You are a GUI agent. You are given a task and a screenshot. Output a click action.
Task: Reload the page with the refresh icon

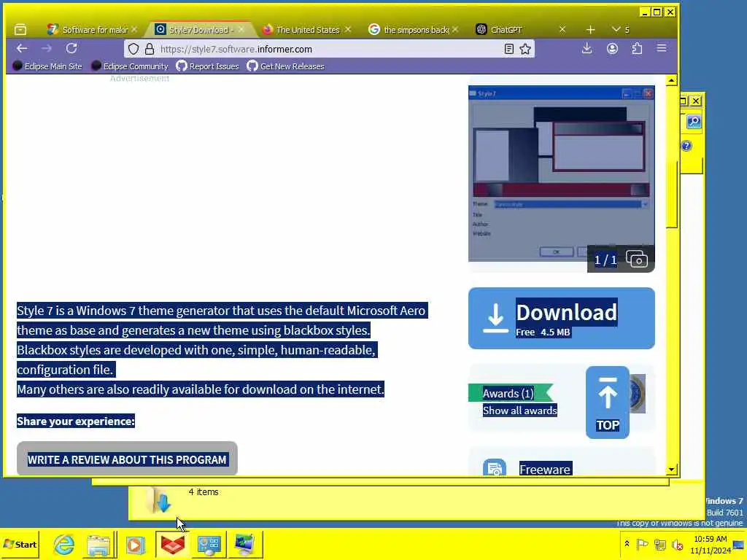[x=71, y=49]
